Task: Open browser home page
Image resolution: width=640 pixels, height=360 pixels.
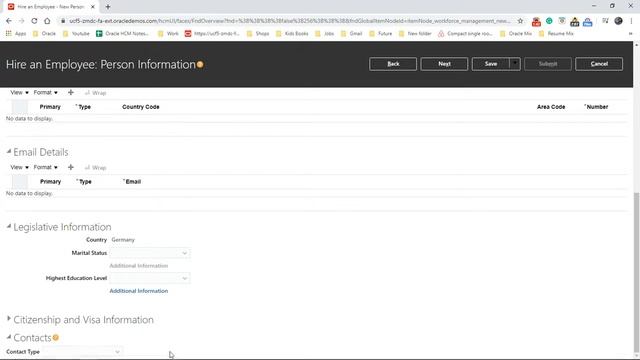Action: pyautogui.click(x=47, y=21)
